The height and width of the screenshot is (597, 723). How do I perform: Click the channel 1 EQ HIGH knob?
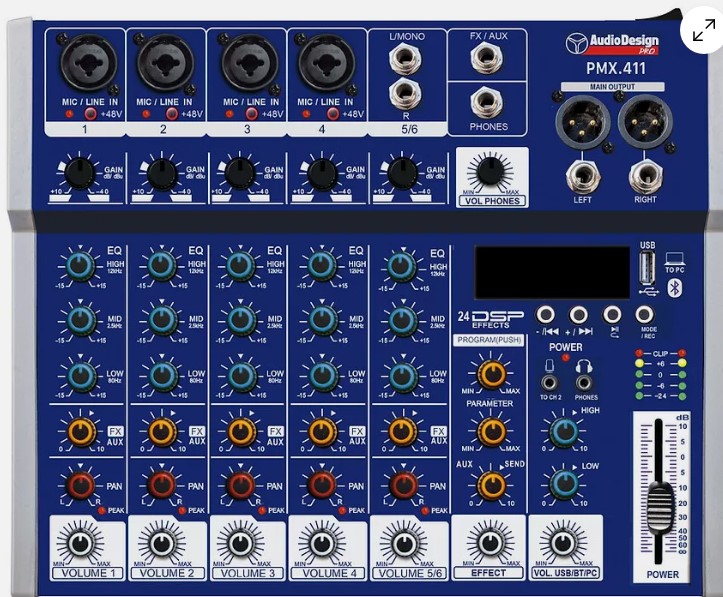click(x=80, y=266)
